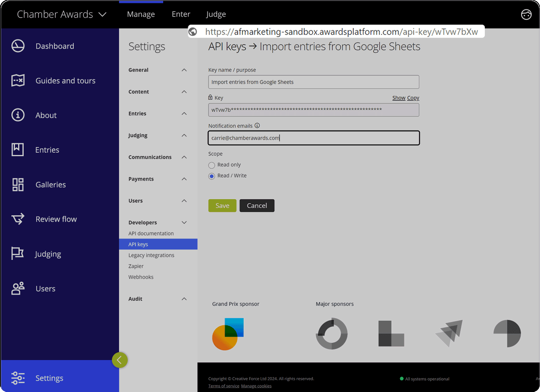The height and width of the screenshot is (392, 540).
Task: Click the info icon beside Notification emails
Action: click(257, 125)
